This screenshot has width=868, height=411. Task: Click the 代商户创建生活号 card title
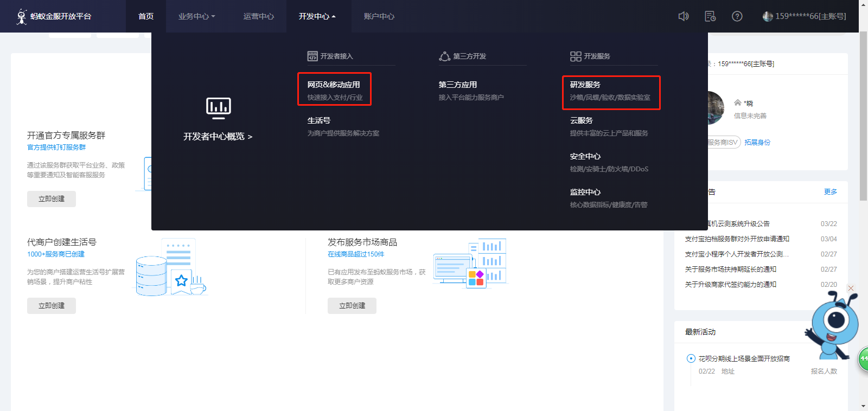click(62, 242)
